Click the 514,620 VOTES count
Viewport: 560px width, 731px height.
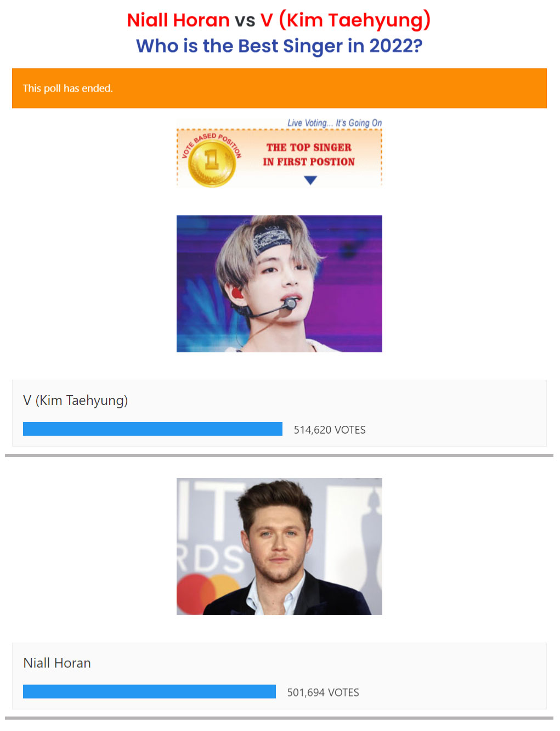click(330, 430)
